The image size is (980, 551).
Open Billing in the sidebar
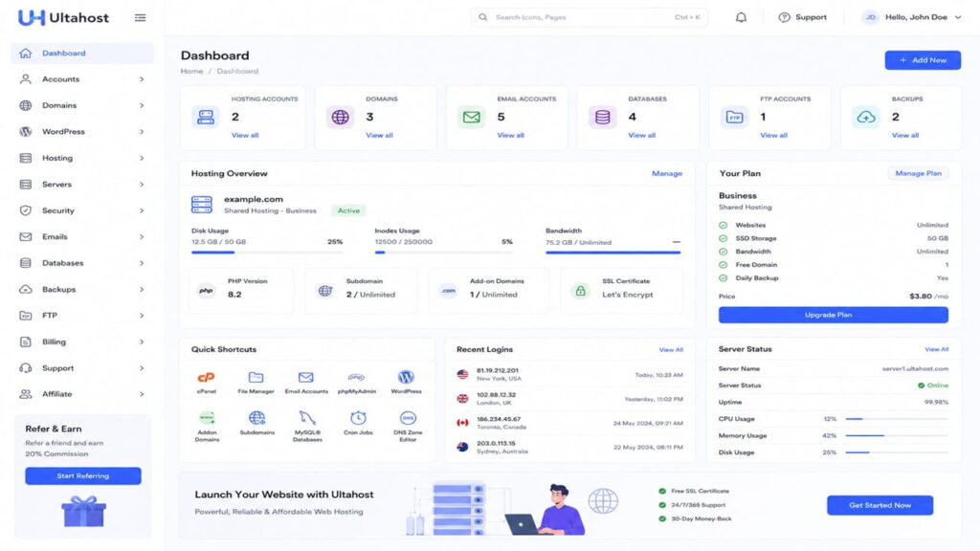(x=82, y=342)
